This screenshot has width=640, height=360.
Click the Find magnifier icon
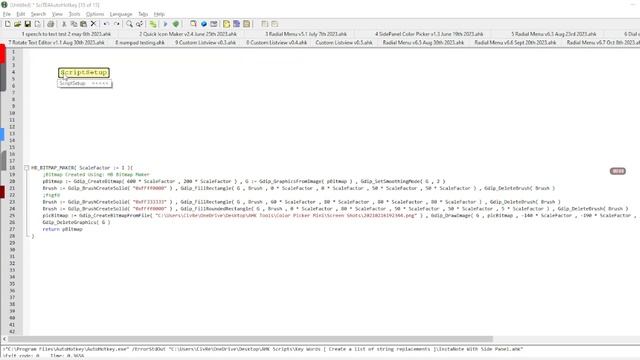point(129,24)
